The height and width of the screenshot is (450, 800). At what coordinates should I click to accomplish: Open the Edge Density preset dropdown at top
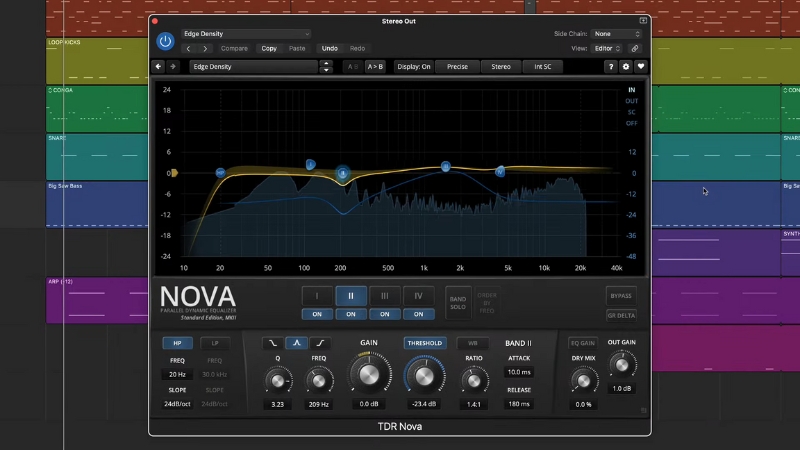tap(246, 34)
